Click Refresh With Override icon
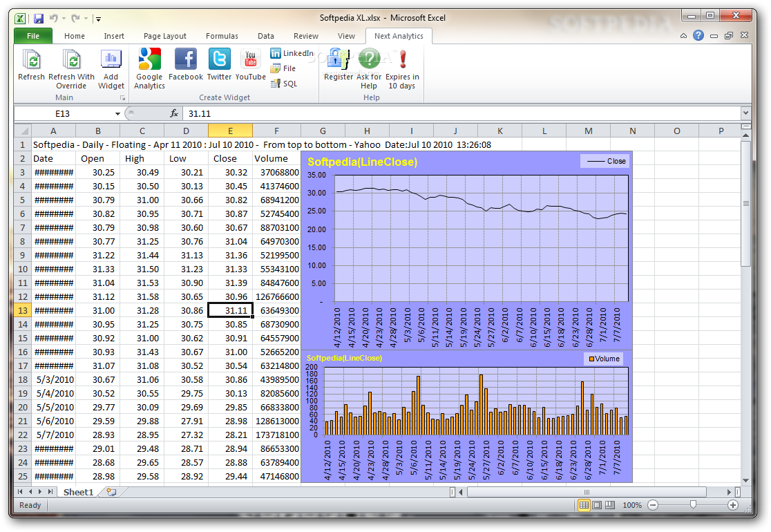The width and height of the screenshot is (771, 532). (71, 69)
